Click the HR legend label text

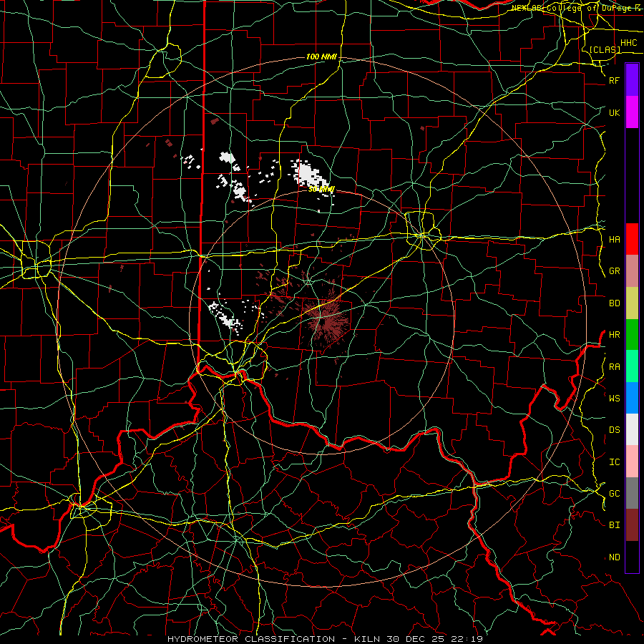tap(614, 335)
